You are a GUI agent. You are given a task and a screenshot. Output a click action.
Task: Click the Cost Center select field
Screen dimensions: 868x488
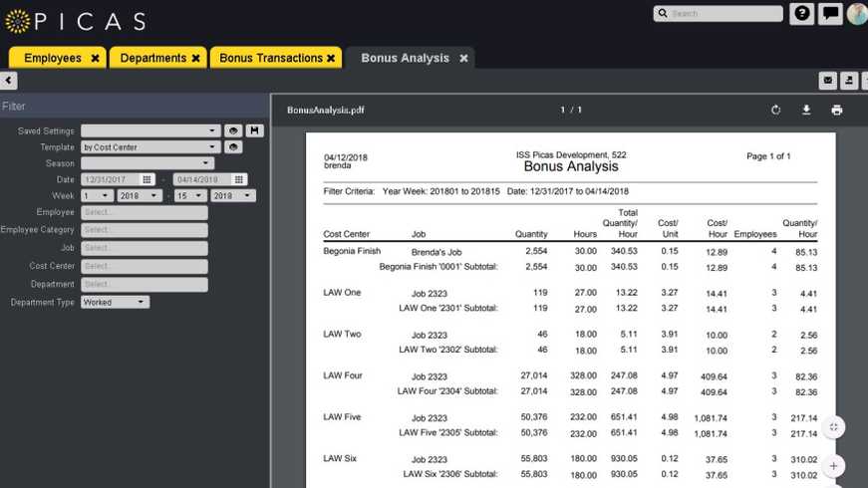coord(145,266)
